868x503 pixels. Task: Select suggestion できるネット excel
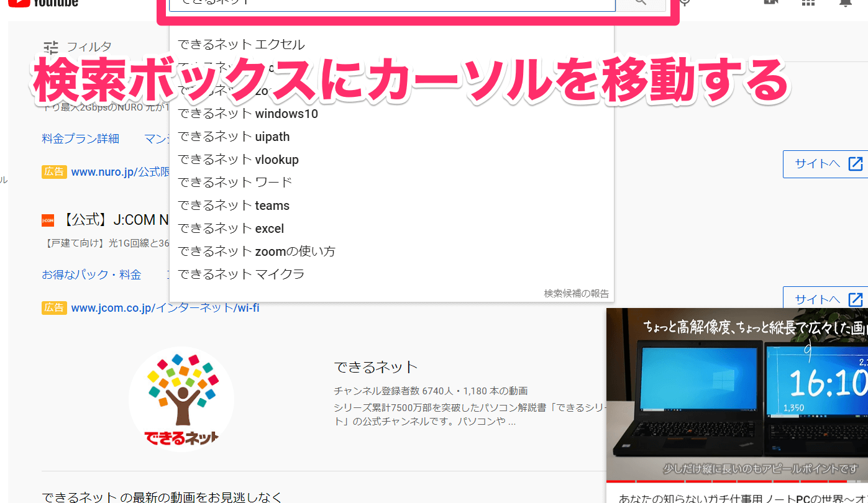click(391, 229)
